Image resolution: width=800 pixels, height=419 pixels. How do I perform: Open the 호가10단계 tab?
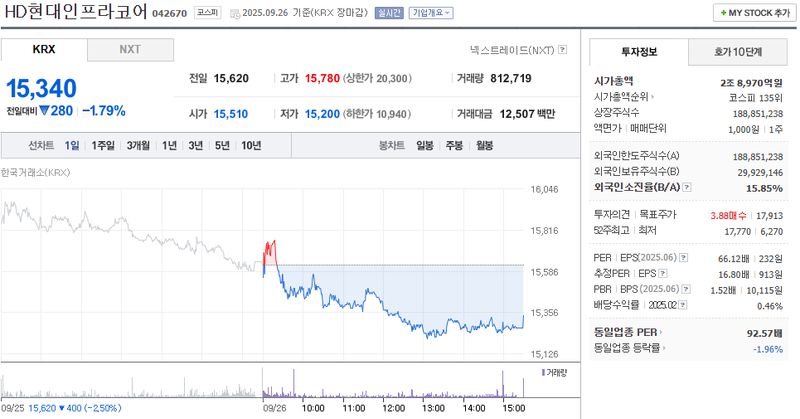pyautogui.click(x=738, y=52)
